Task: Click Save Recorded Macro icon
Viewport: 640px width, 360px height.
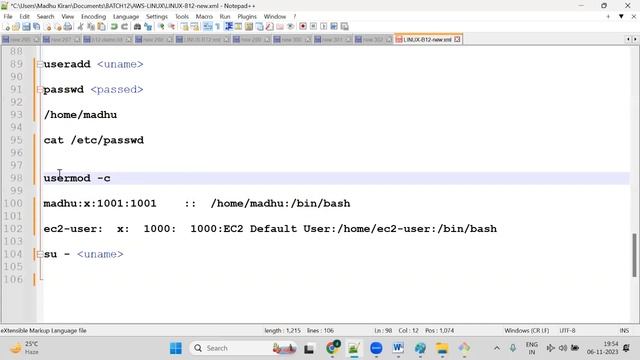Action: 344,27
